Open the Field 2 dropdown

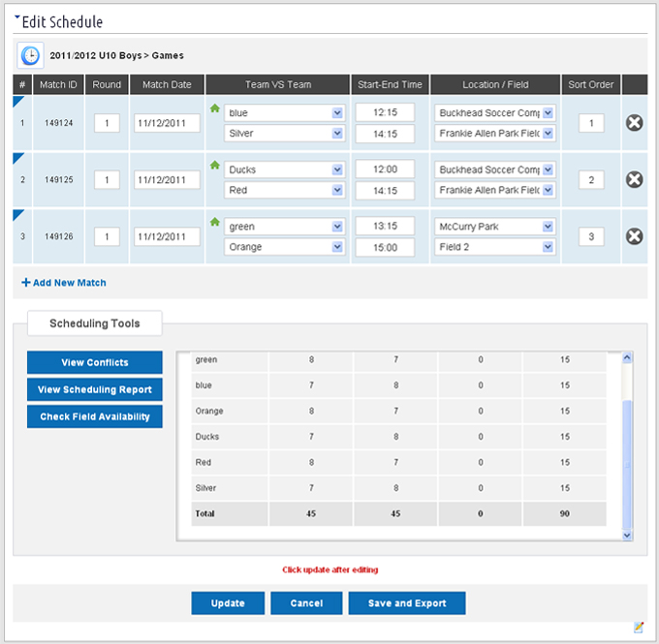coord(495,247)
